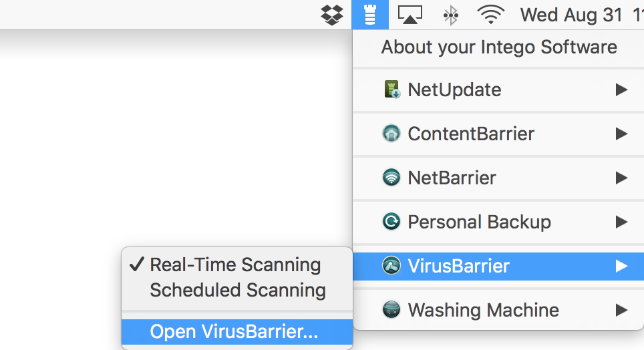
Task: Click the Bluetooth status icon
Action: tap(450, 15)
